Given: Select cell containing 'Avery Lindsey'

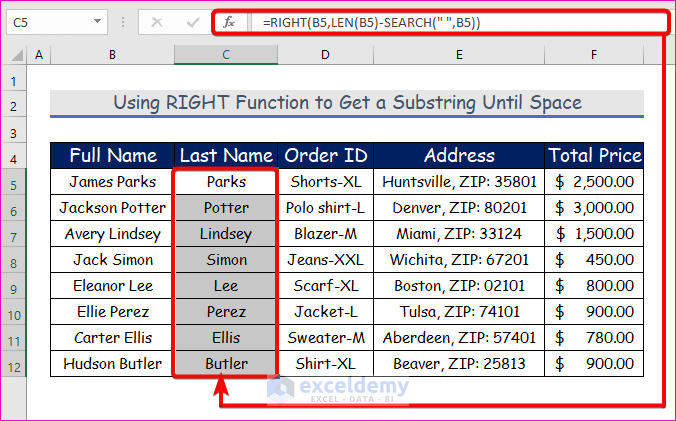Looking at the screenshot, I should [x=113, y=234].
